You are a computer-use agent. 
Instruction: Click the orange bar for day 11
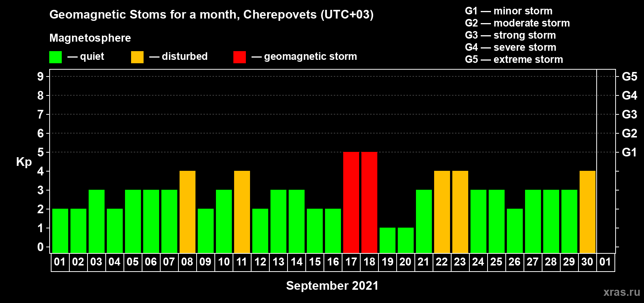point(242,212)
